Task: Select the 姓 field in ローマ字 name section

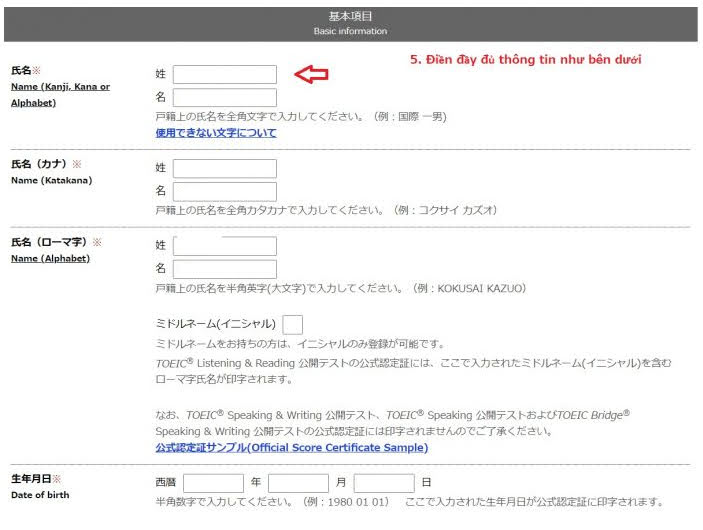Action: tap(225, 246)
